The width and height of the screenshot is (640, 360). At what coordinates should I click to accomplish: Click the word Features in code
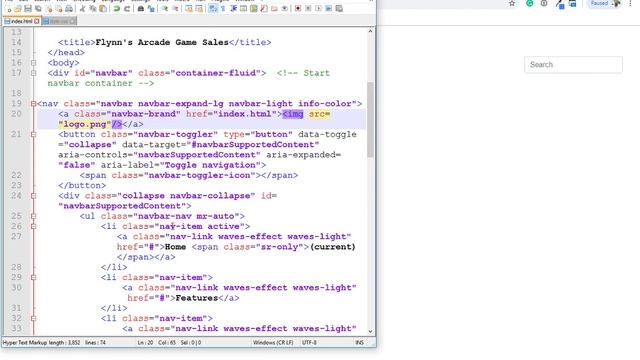click(197, 298)
